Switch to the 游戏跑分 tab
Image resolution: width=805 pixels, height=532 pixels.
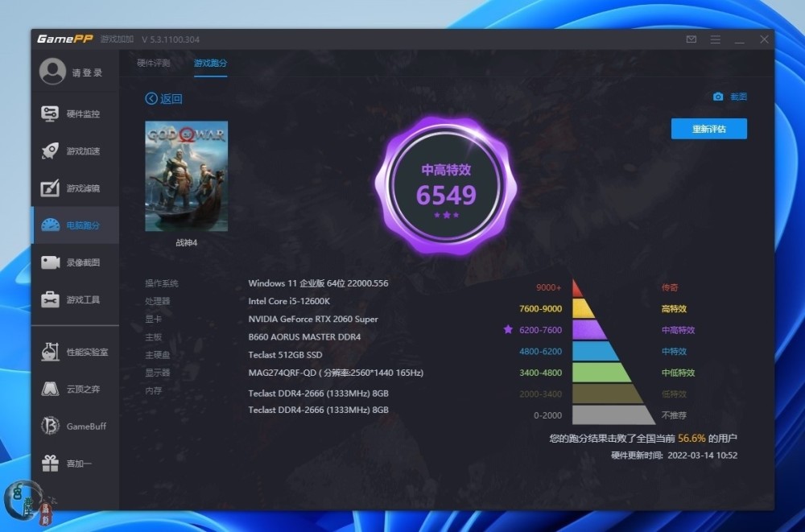point(210,63)
